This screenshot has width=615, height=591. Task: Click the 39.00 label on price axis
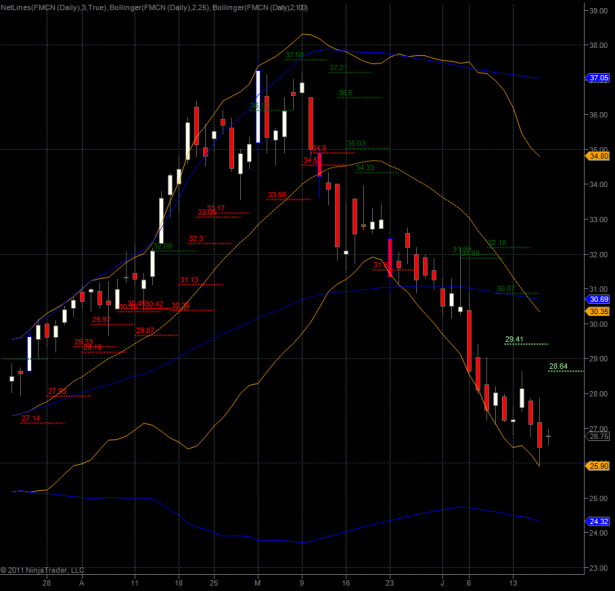coord(598,11)
